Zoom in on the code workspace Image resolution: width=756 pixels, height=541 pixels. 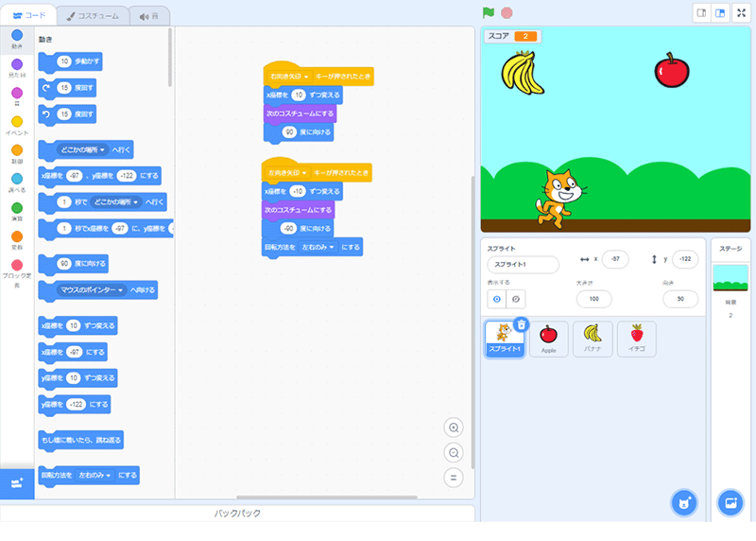click(x=454, y=428)
